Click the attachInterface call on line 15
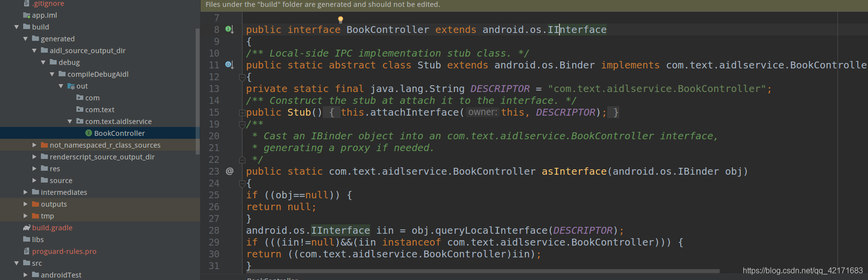Image resolution: width=868 pixels, height=280 pixels. [x=415, y=113]
